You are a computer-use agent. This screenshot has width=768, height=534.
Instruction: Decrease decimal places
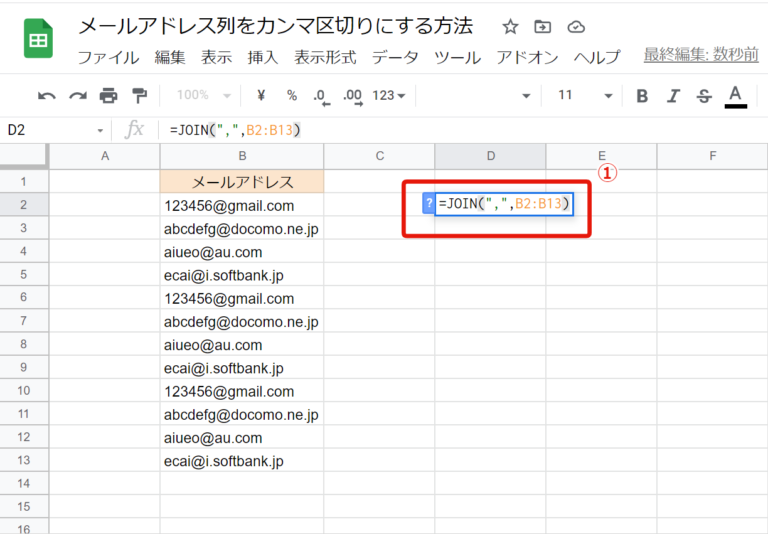coord(321,96)
